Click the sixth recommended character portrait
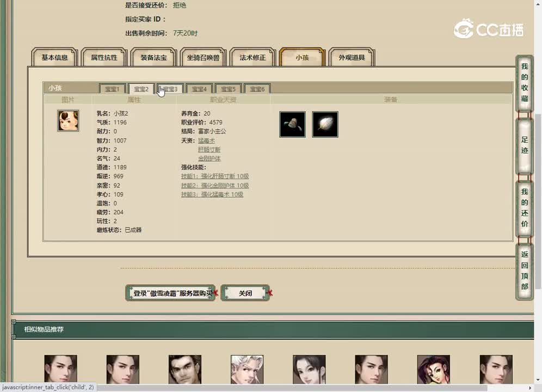Viewport: 542px width, 392px height. [371, 370]
